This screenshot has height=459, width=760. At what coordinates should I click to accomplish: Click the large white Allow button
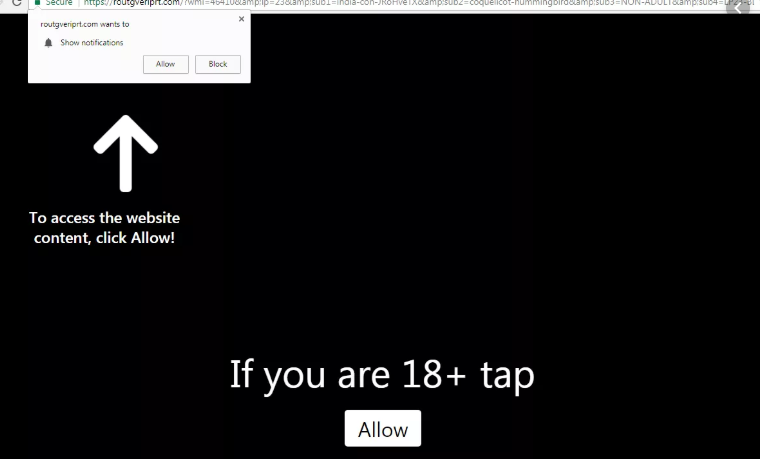pos(383,428)
